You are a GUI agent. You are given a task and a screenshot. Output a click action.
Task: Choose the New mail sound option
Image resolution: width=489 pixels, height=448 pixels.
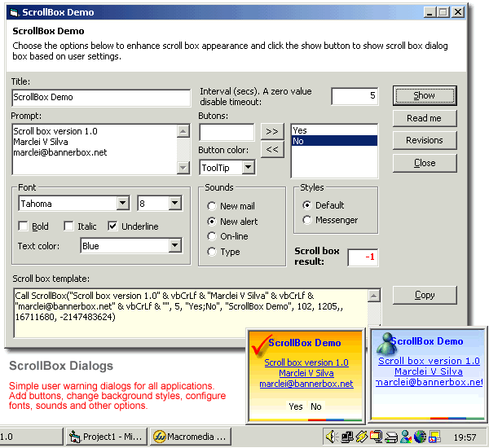(212, 206)
